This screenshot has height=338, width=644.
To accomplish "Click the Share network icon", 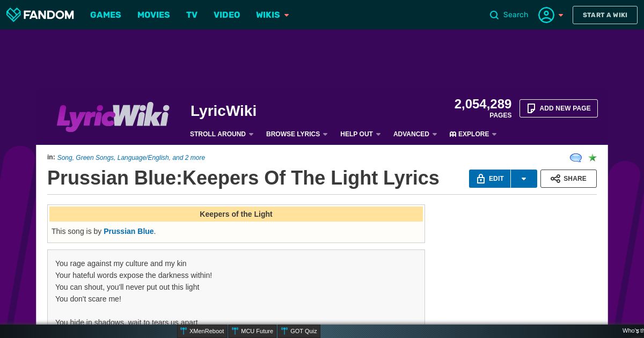I will 555,179.
